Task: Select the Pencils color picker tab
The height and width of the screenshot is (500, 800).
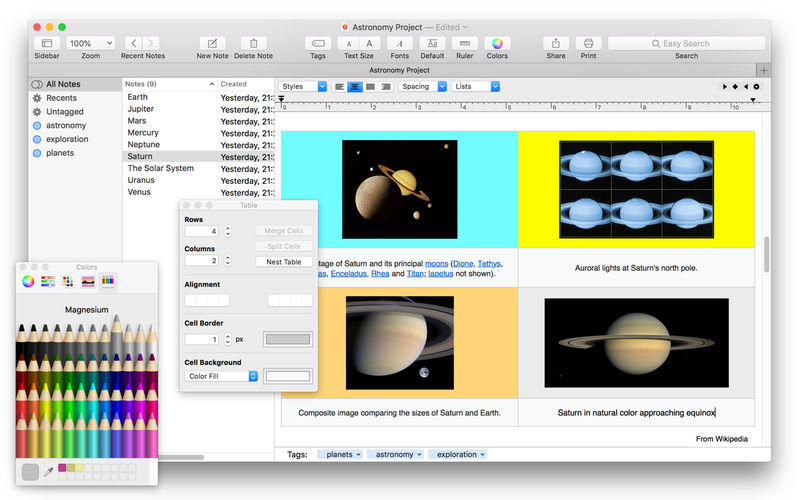Action: (x=108, y=281)
